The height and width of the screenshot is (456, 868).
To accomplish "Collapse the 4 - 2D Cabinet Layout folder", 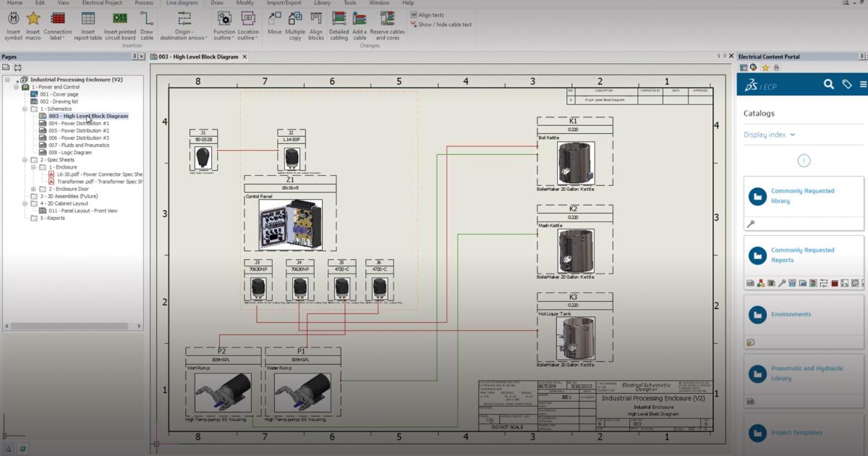I will (x=25, y=203).
